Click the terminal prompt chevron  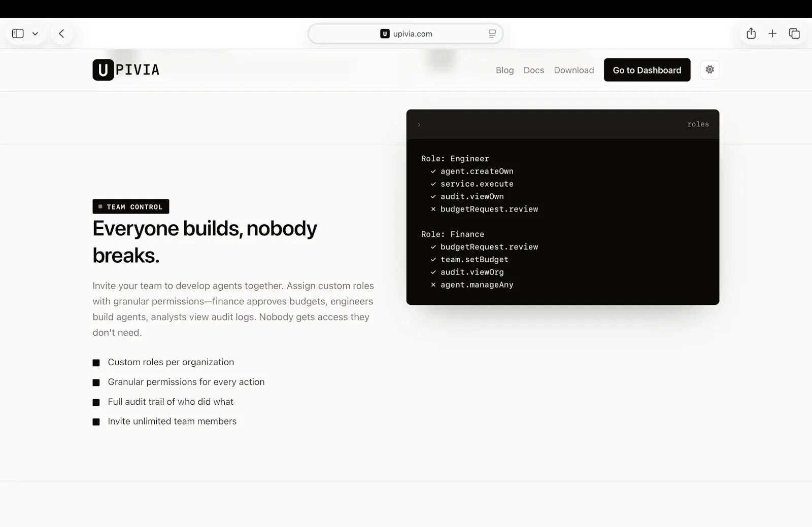[419, 124]
